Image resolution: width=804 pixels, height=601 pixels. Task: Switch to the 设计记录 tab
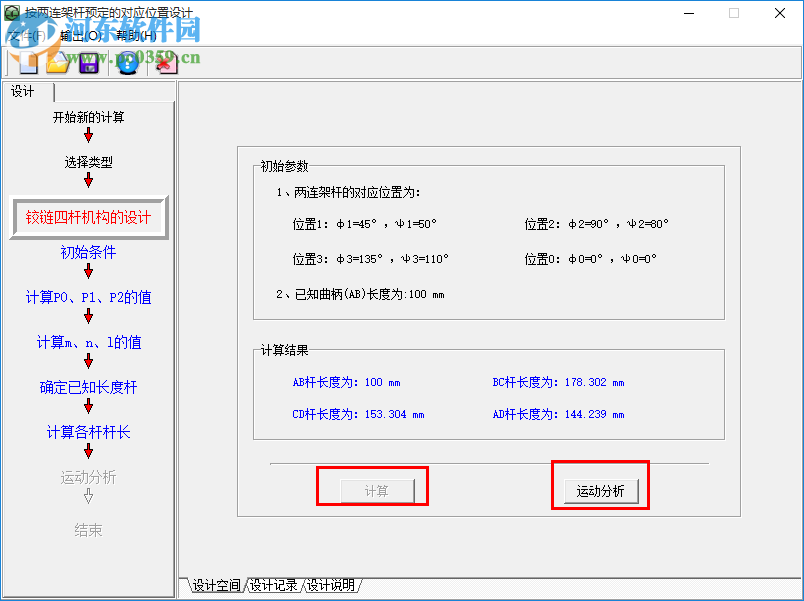[273, 586]
